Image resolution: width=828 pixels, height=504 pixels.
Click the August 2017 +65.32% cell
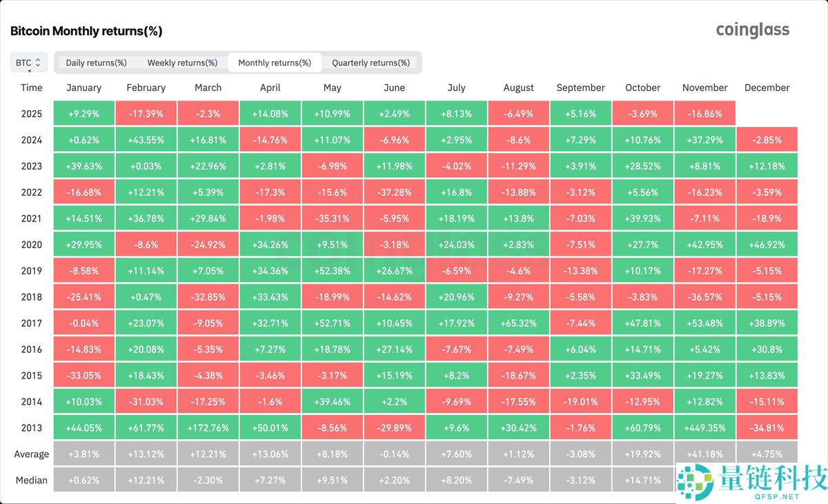[518, 323]
